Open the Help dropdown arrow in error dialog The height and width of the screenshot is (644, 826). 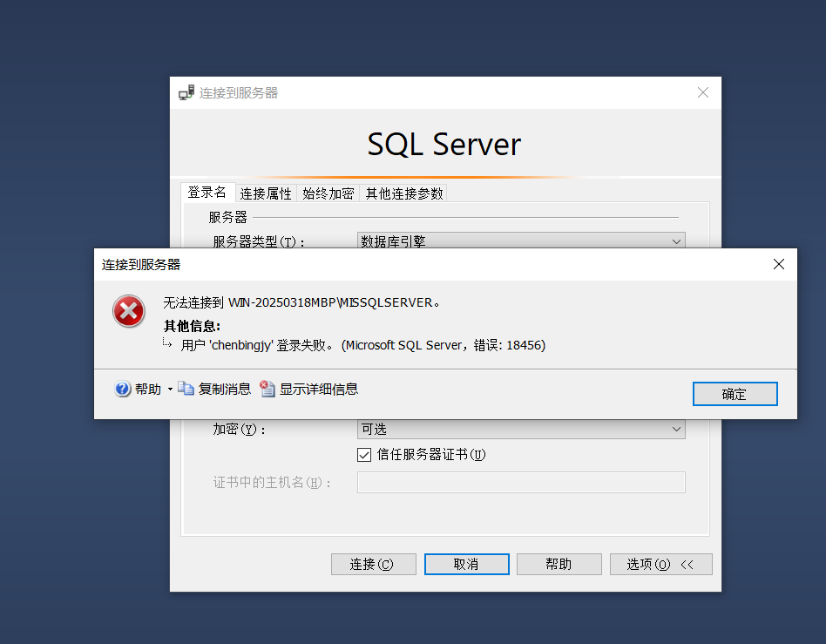click(x=170, y=390)
